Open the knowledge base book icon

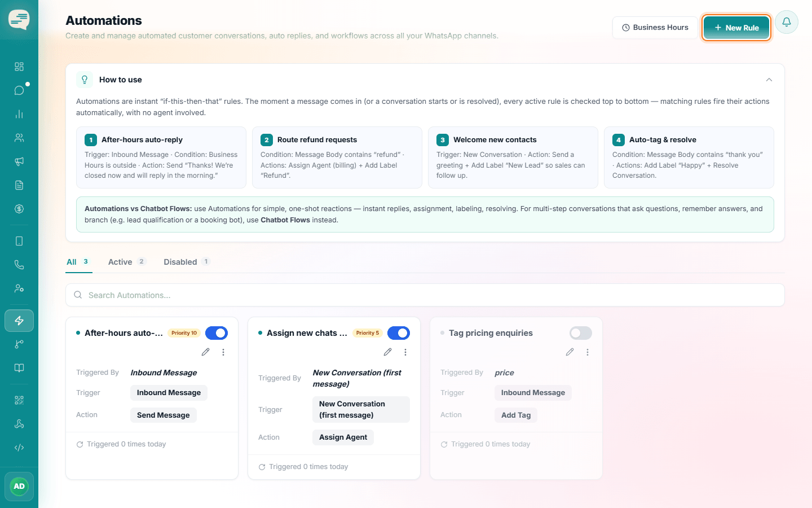point(19,368)
